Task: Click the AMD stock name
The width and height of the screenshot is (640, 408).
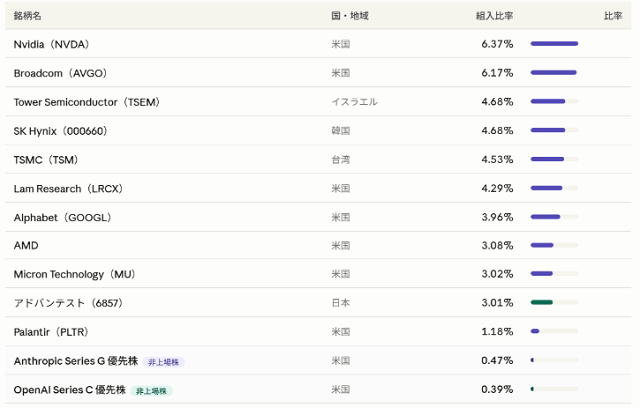Action: pyautogui.click(x=26, y=245)
